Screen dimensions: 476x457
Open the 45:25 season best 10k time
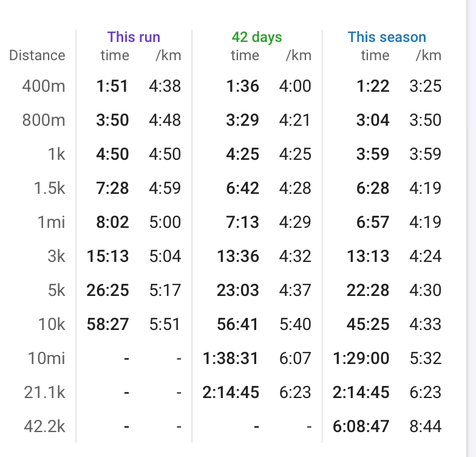tap(368, 325)
